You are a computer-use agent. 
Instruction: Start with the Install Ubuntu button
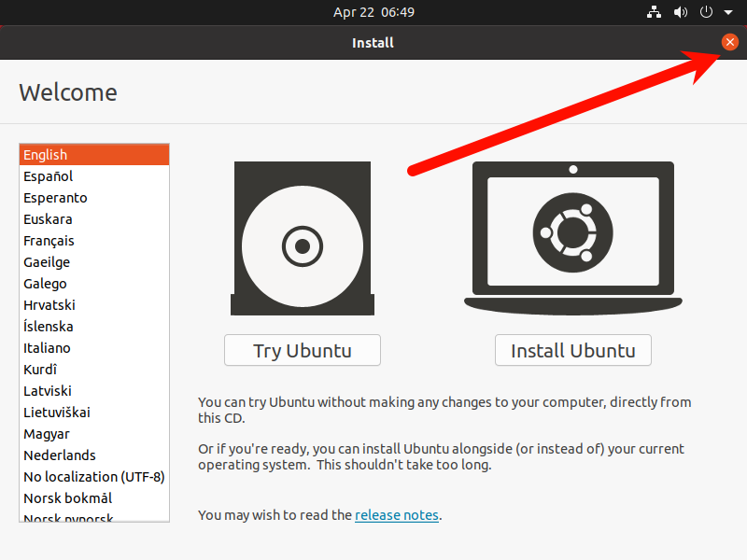click(x=573, y=350)
